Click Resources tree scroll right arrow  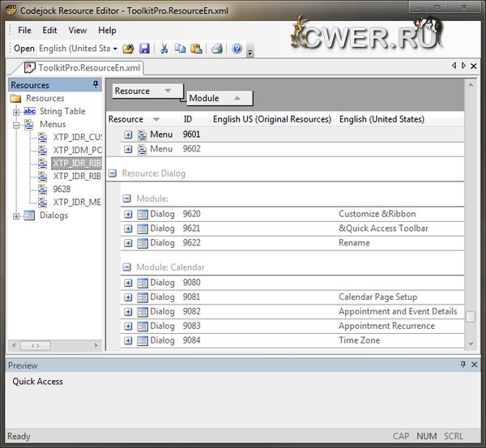[x=96, y=345]
